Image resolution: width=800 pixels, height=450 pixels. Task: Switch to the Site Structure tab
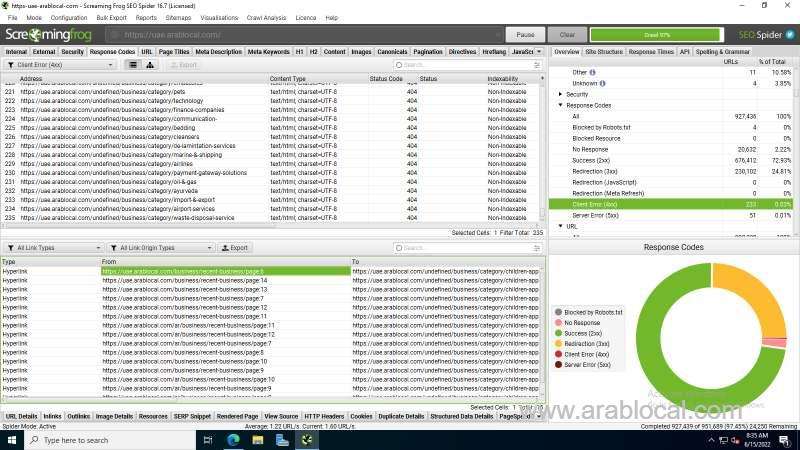(604, 52)
